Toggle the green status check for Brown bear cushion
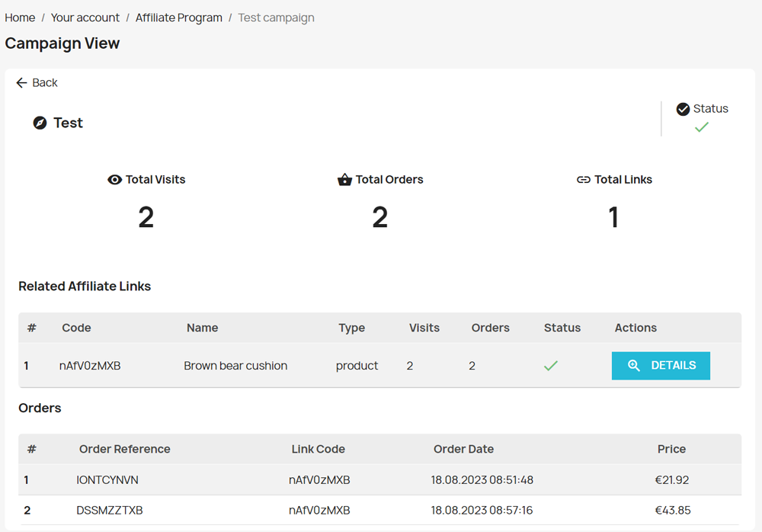The width and height of the screenshot is (762, 532). tap(551, 366)
